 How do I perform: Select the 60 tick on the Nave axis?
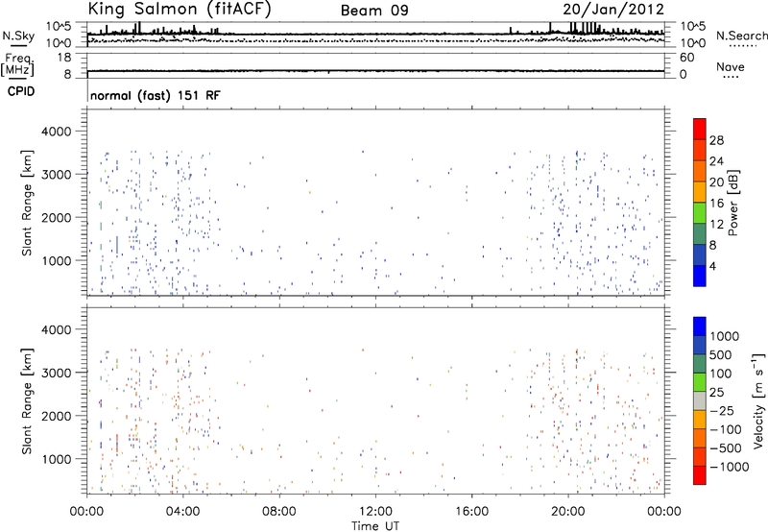pyautogui.click(x=686, y=58)
